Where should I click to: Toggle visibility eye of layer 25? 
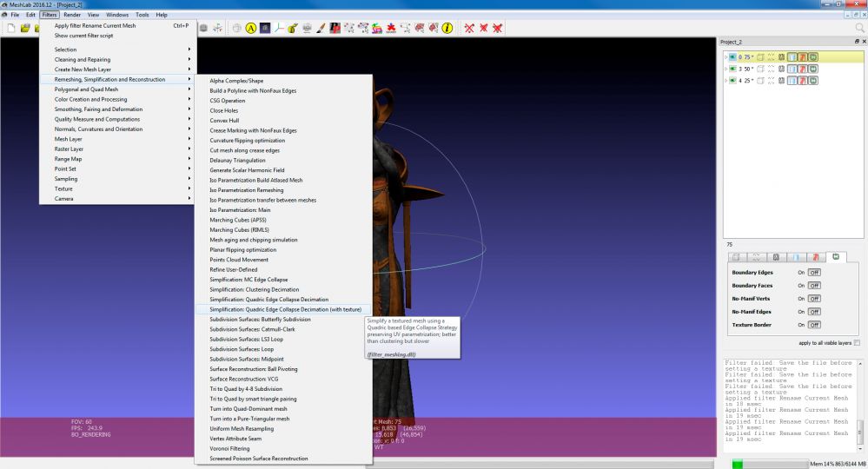(x=732, y=80)
